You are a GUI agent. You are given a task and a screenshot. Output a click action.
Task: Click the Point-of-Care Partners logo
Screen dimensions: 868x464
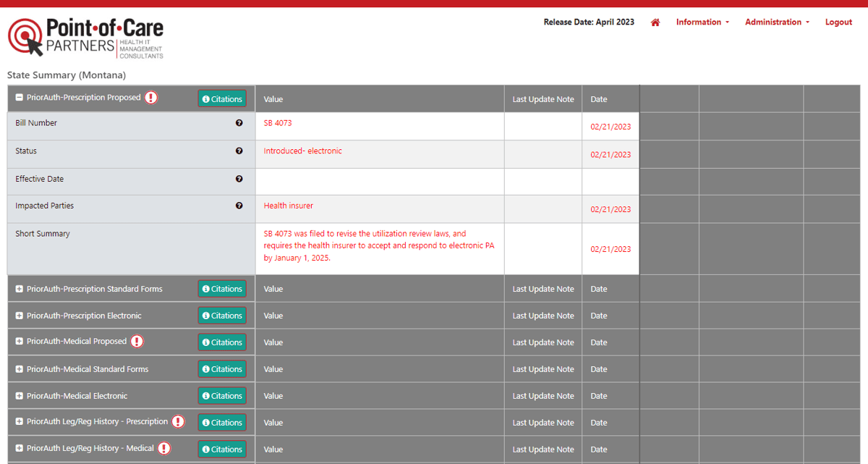[x=85, y=38]
